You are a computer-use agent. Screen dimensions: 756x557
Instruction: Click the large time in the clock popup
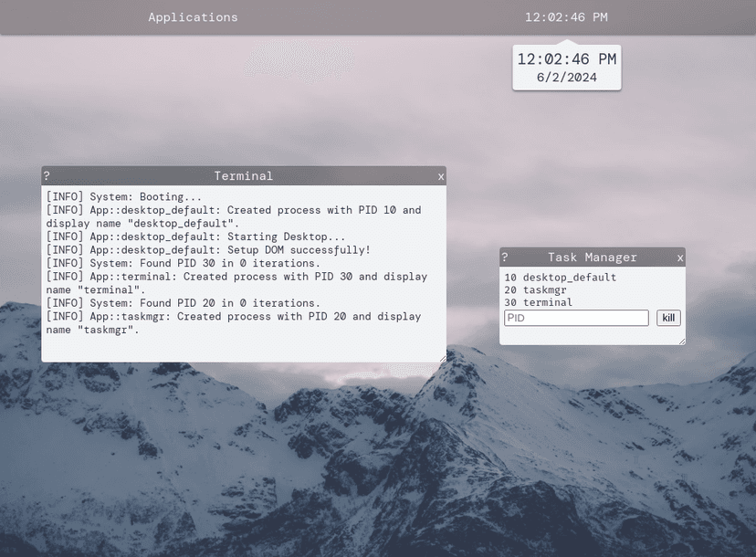[566, 58]
